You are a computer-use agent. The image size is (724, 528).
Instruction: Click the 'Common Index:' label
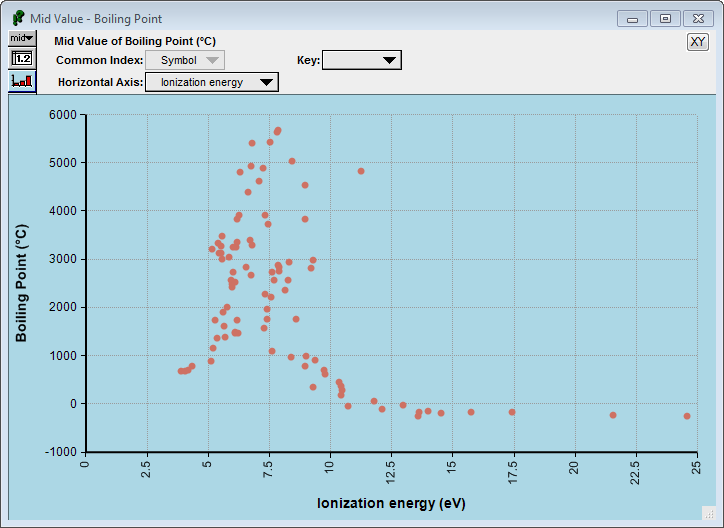[x=99, y=60]
